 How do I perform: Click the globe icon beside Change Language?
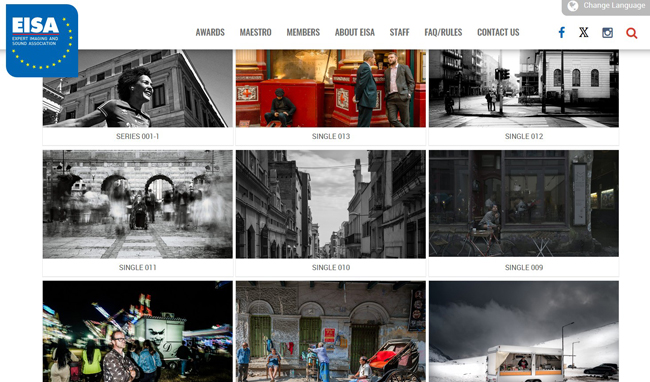pos(573,6)
